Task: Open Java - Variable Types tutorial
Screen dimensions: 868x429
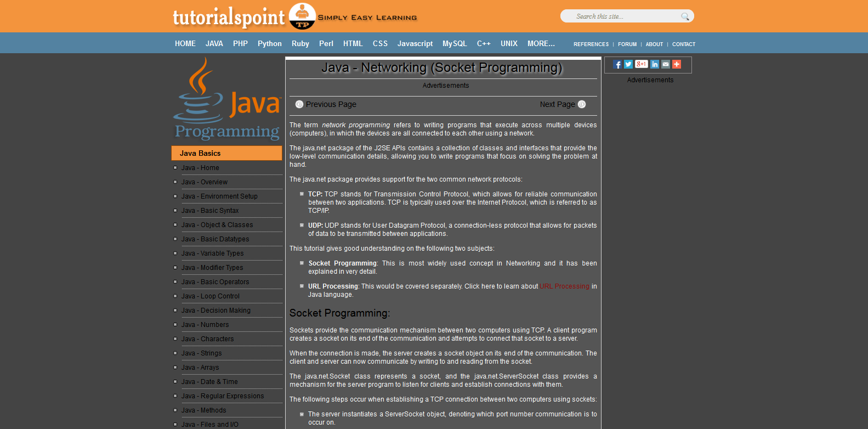Action: point(213,253)
